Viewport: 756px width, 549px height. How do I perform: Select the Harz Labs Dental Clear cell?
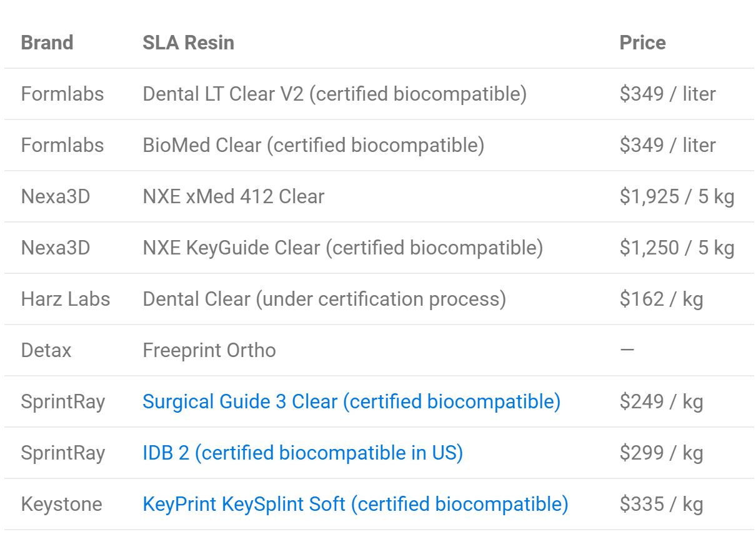[x=324, y=299]
